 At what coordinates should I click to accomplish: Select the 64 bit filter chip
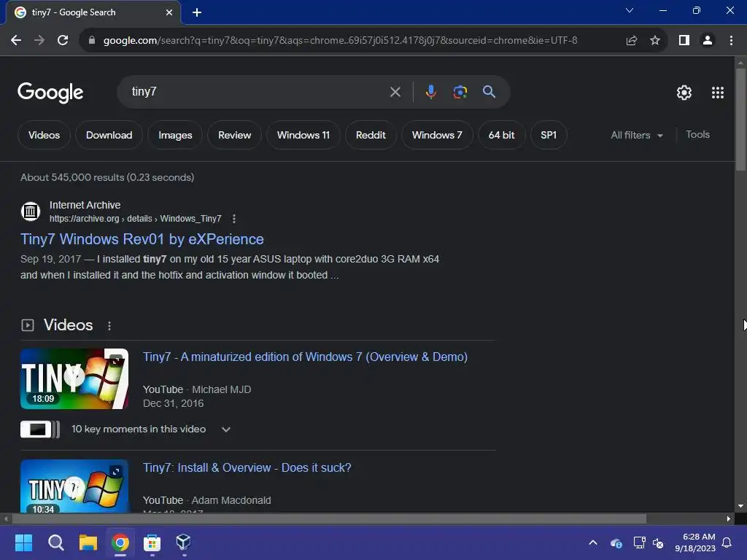tap(501, 135)
